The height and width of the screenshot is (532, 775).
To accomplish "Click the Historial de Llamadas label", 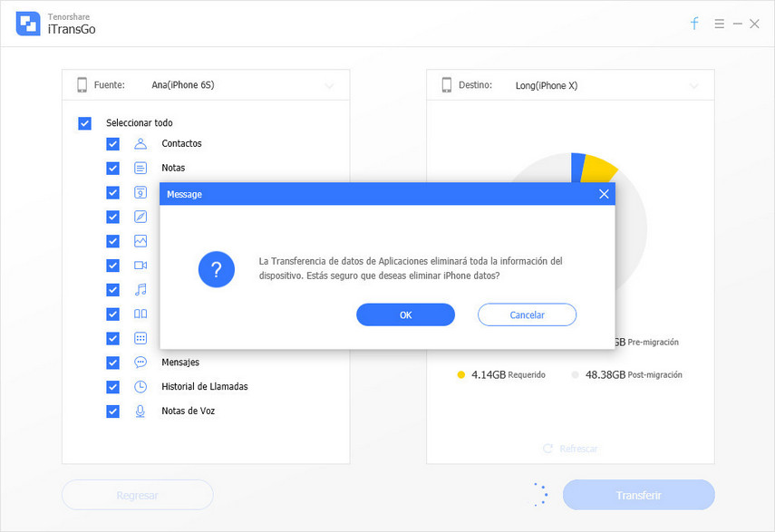I will (205, 387).
